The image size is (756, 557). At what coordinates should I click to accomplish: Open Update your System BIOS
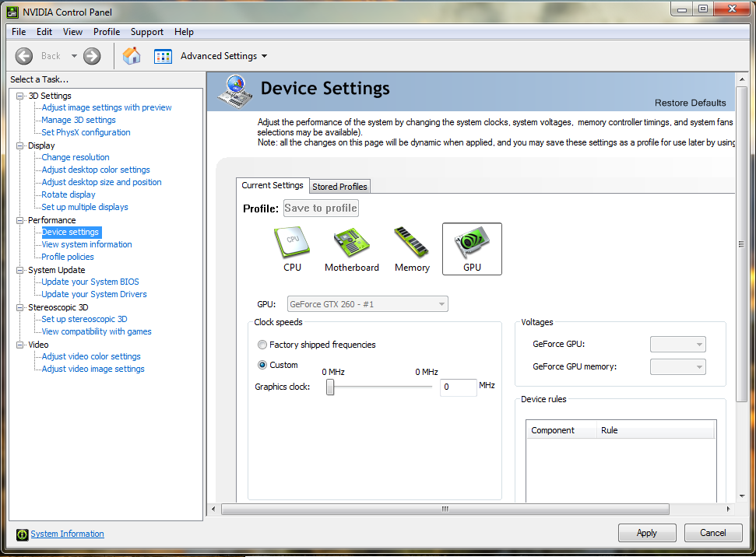[x=90, y=282]
